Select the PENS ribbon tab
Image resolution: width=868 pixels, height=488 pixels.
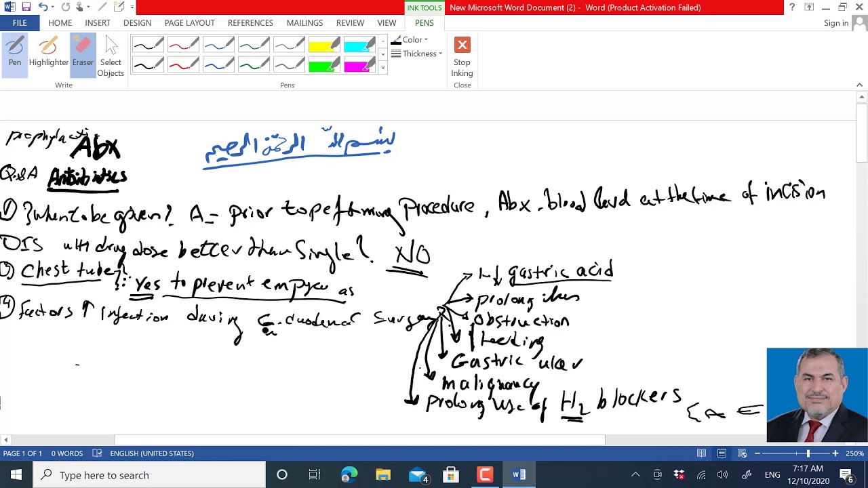click(x=424, y=23)
